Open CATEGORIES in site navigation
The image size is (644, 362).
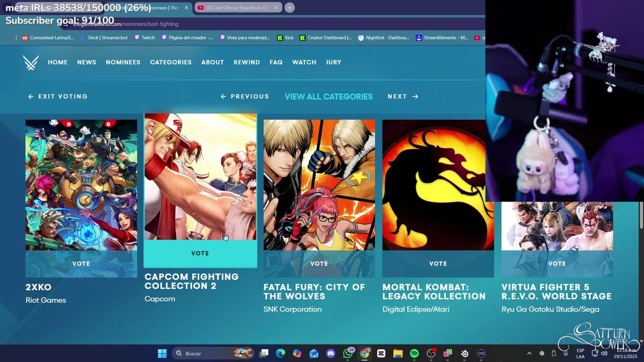point(171,62)
